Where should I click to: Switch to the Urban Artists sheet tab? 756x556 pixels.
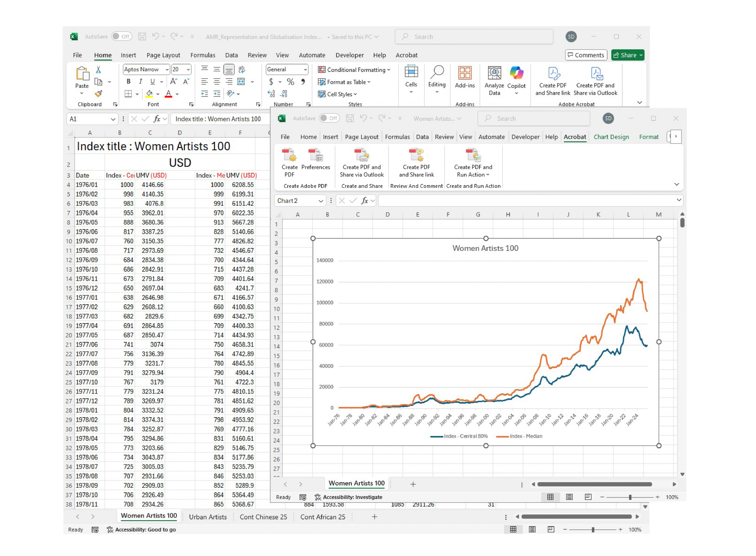[x=208, y=517]
